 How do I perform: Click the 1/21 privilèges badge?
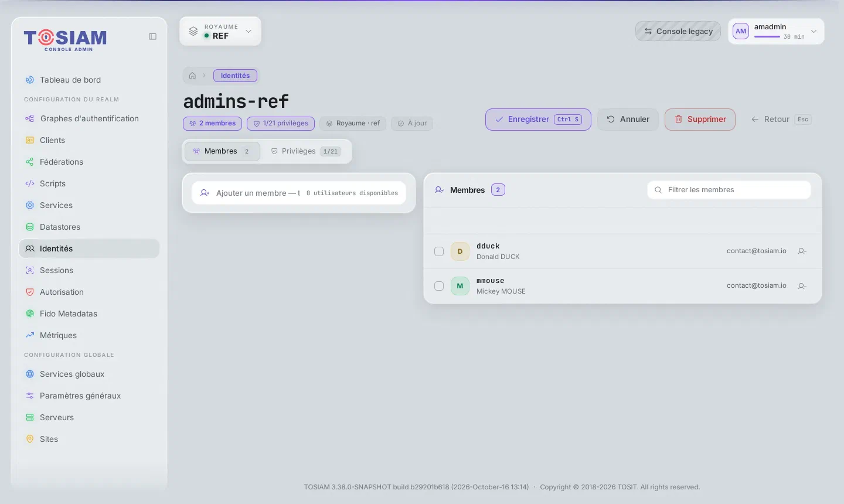pyautogui.click(x=281, y=124)
